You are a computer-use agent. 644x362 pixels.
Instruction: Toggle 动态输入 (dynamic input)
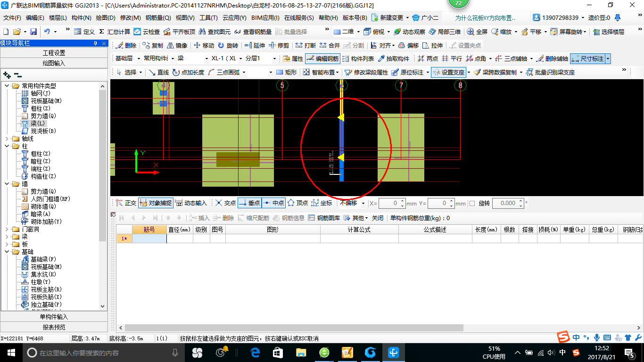[191, 203]
